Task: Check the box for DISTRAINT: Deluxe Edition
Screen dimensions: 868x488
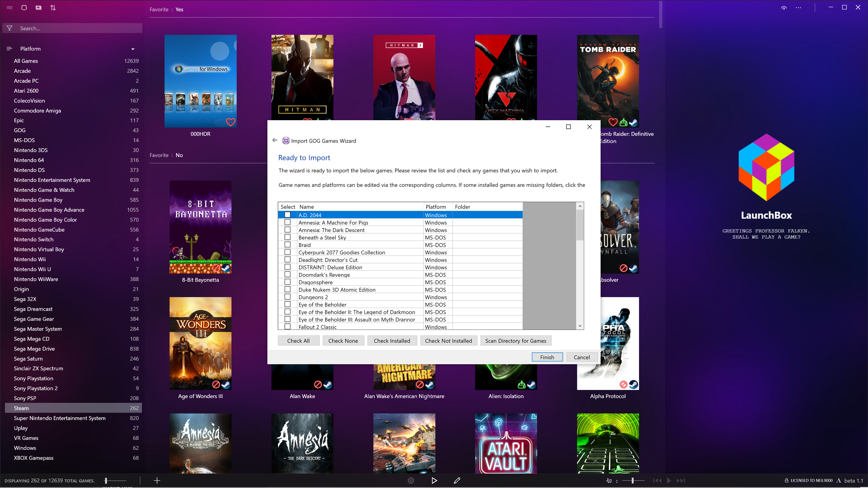Action: pos(288,267)
